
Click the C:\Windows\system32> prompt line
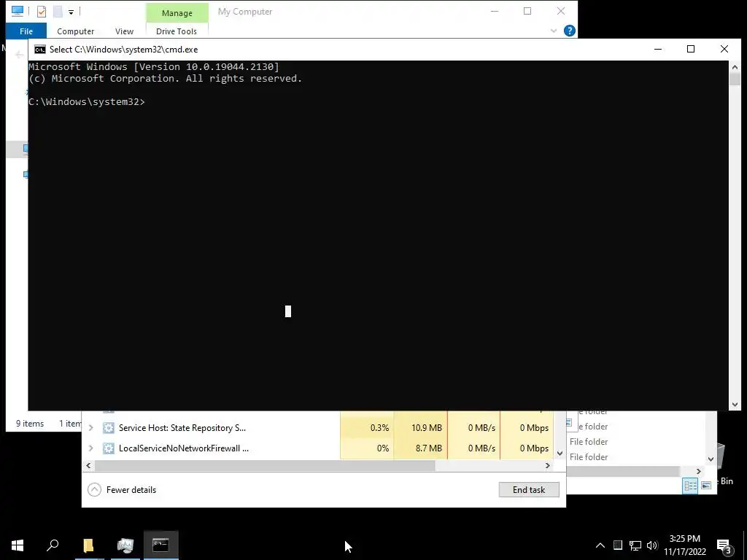coord(87,101)
